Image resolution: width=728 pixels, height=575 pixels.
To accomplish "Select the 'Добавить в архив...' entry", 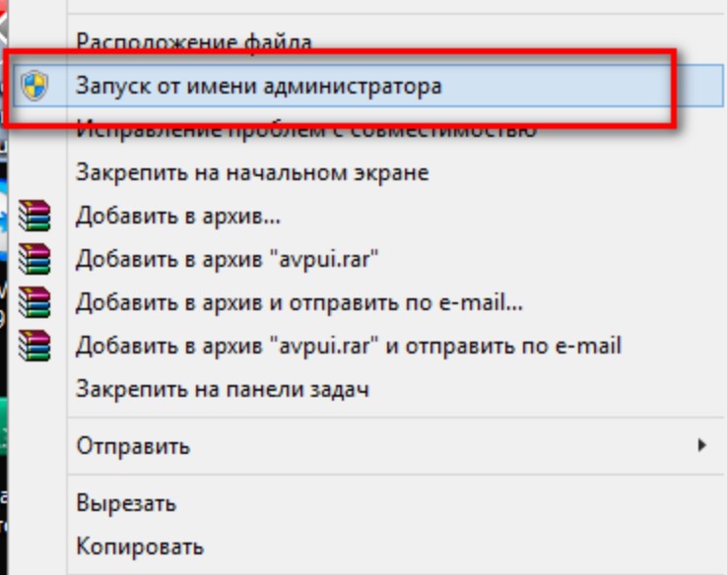I will click(x=178, y=216).
